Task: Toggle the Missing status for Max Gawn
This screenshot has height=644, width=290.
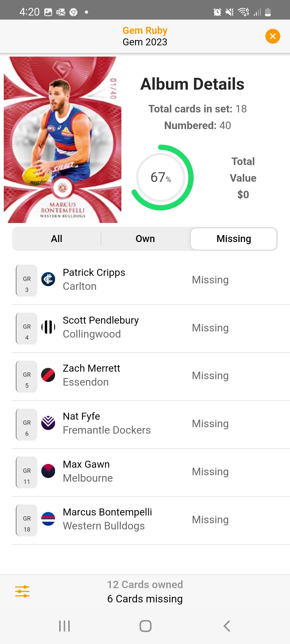Action: pos(210,472)
